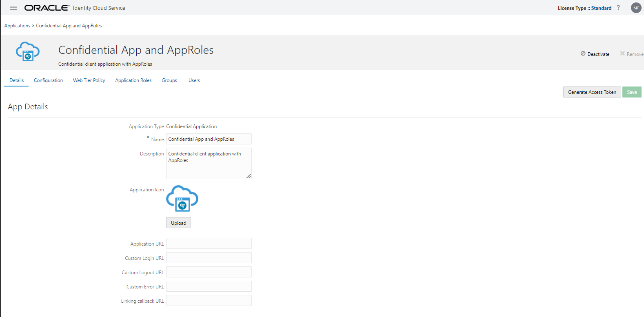
Task: Click the 'Confidential Application' type value
Action: 191,126
